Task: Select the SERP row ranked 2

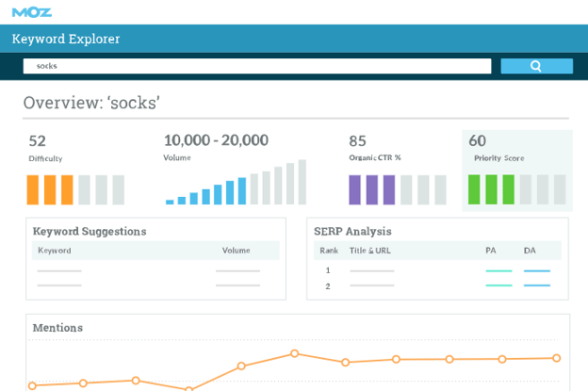Action: tap(437, 286)
